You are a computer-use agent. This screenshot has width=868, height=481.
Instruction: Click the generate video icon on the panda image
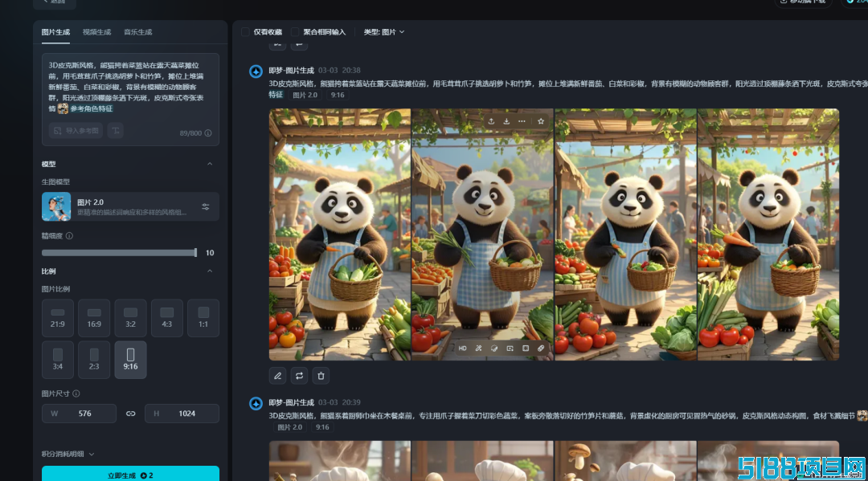[x=510, y=349]
